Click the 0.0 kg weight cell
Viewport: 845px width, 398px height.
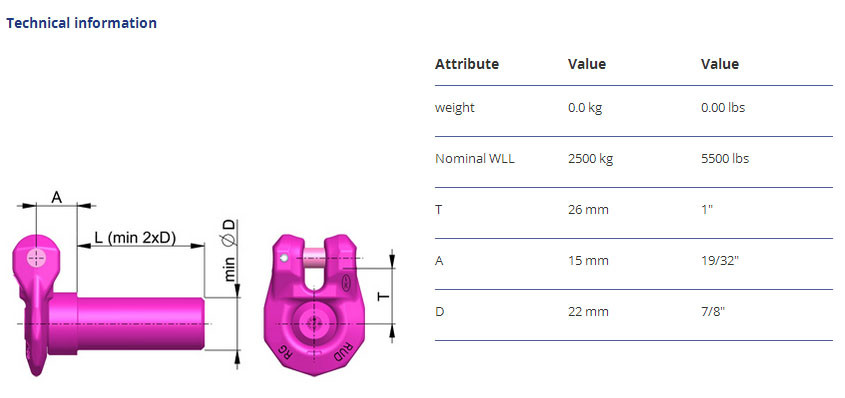tap(585, 108)
